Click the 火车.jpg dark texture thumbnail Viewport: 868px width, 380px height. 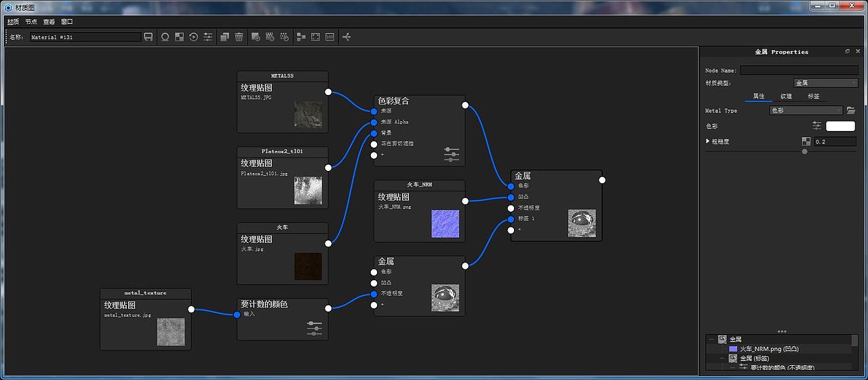point(308,267)
